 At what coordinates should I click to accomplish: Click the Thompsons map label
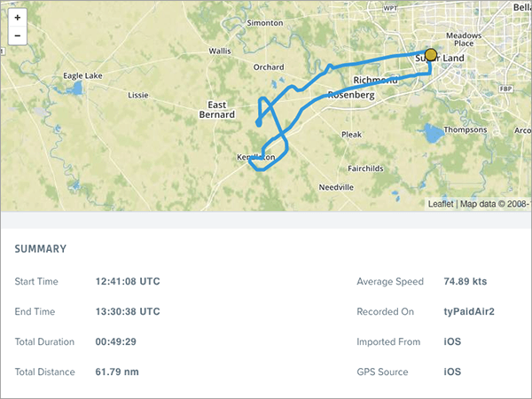[465, 129]
